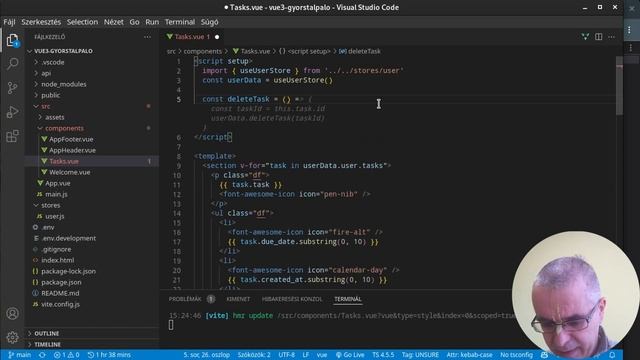Open the Source Control view icon
640x360 pixels.
coord(12,88)
